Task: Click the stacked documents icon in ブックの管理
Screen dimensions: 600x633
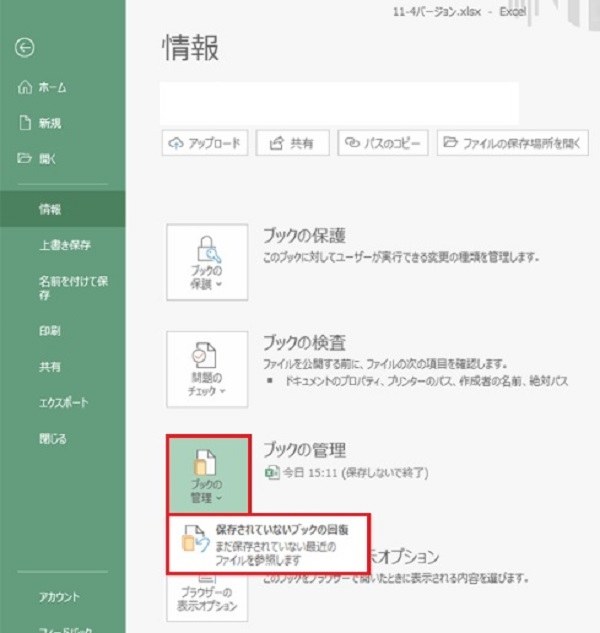Action: click(205, 462)
